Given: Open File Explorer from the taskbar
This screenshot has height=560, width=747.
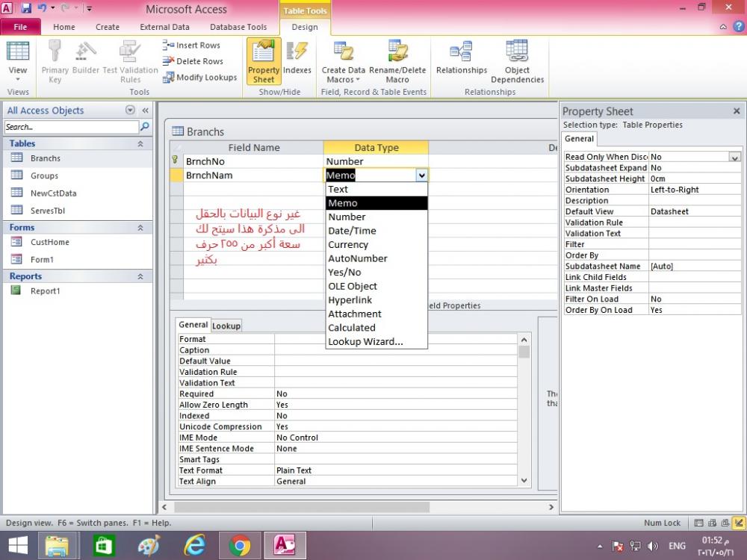Looking at the screenshot, I should click(x=58, y=545).
